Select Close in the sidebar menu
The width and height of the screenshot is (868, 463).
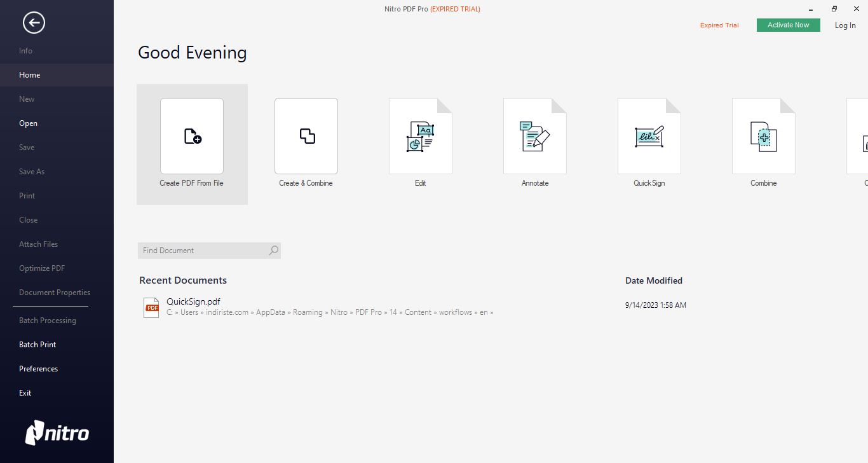tap(28, 220)
